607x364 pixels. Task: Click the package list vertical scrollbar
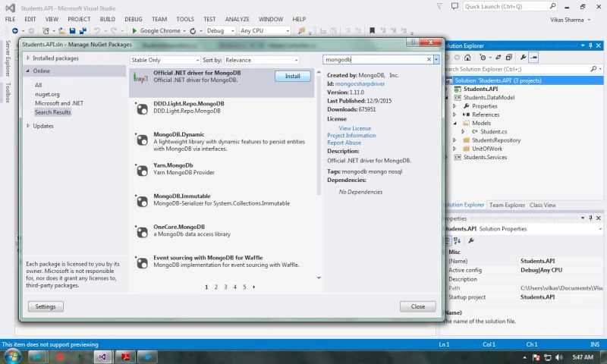click(x=319, y=136)
